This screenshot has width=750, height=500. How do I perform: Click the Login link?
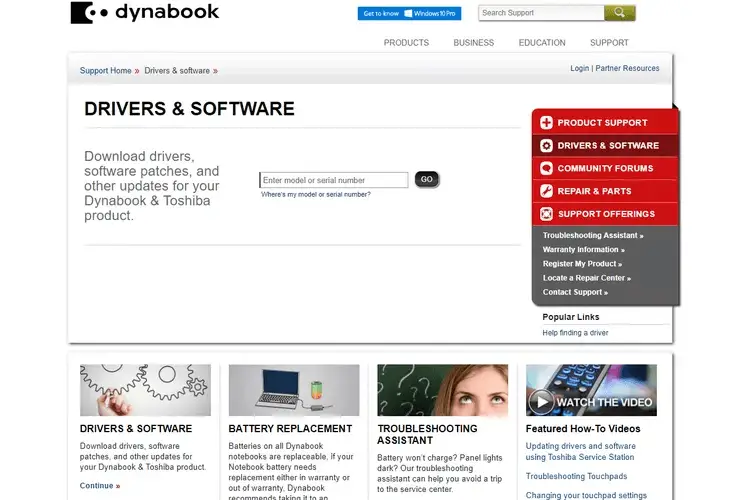tap(580, 68)
